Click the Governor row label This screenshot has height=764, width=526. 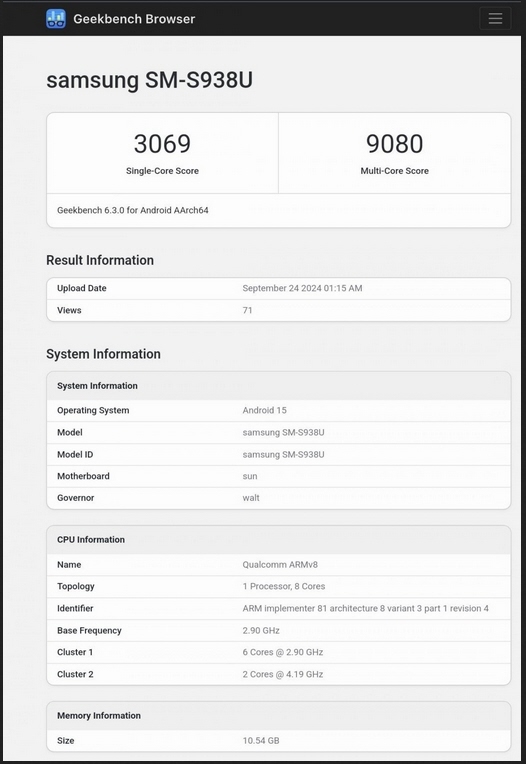75,498
